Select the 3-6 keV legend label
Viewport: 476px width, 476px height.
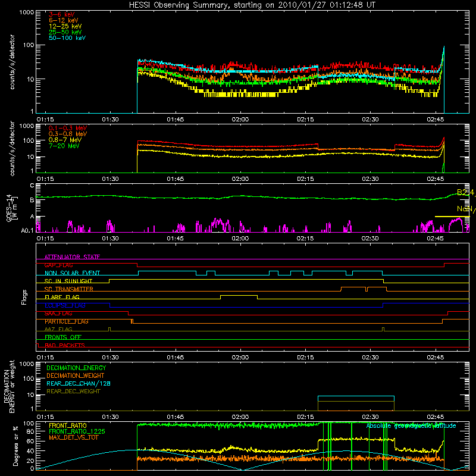(x=62, y=14)
